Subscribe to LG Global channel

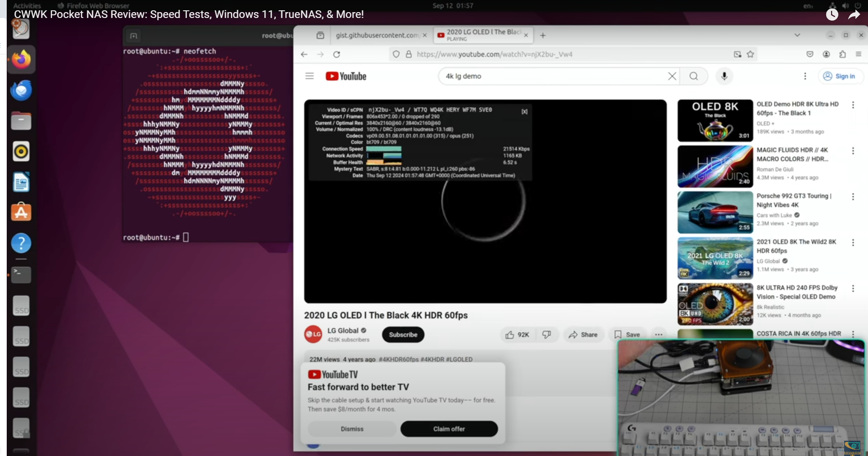pyautogui.click(x=403, y=335)
